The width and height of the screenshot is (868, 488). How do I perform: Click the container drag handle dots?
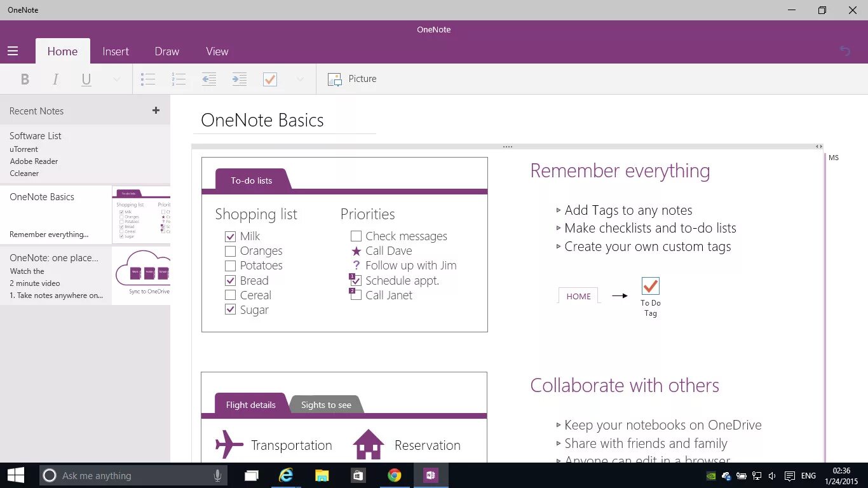click(507, 147)
